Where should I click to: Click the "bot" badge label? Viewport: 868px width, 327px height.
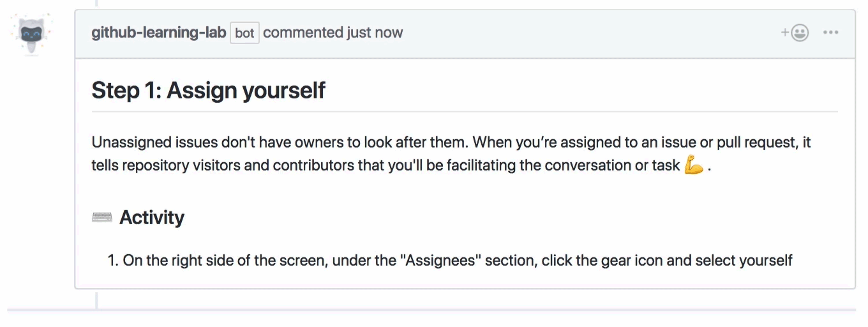244,33
